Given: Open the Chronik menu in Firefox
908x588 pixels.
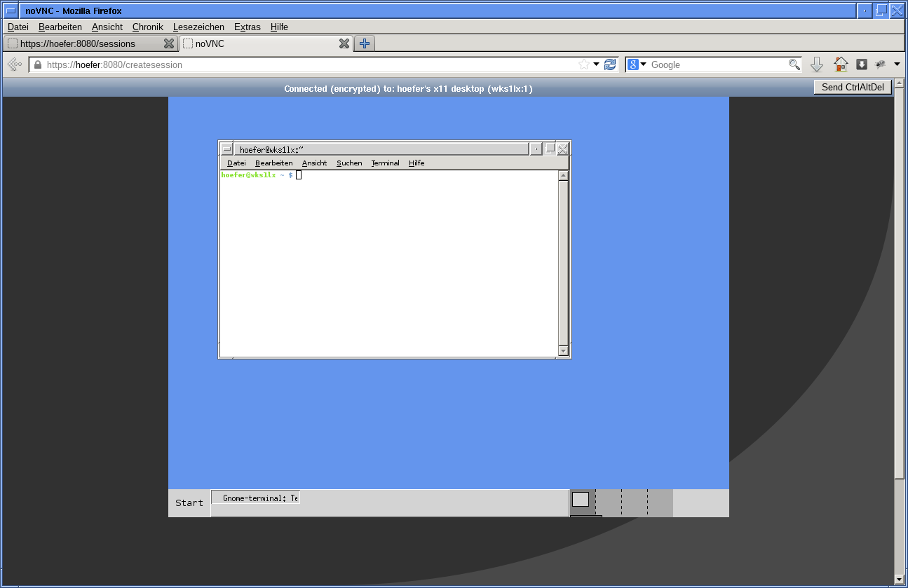Looking at the screenshot, I should coord(147,27).
